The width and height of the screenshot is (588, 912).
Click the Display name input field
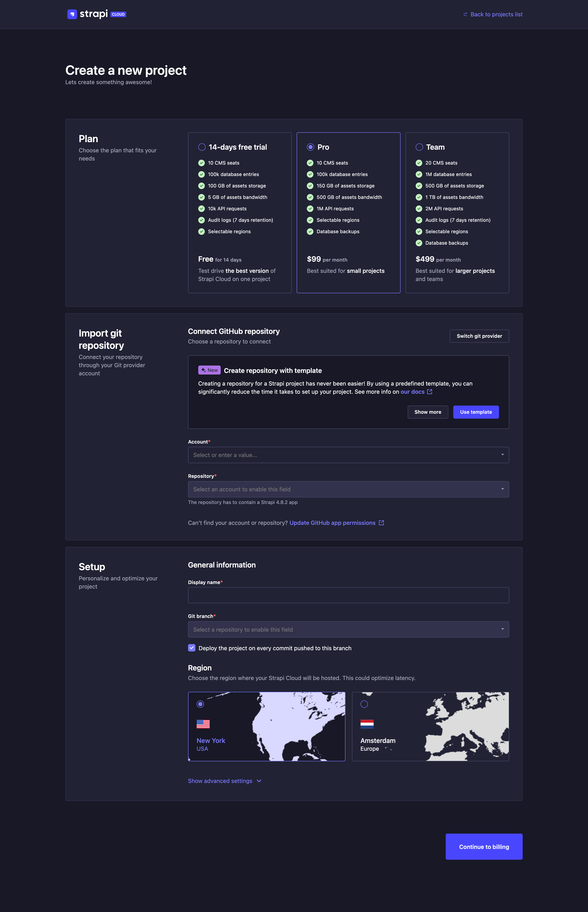[x=348, y=595]
